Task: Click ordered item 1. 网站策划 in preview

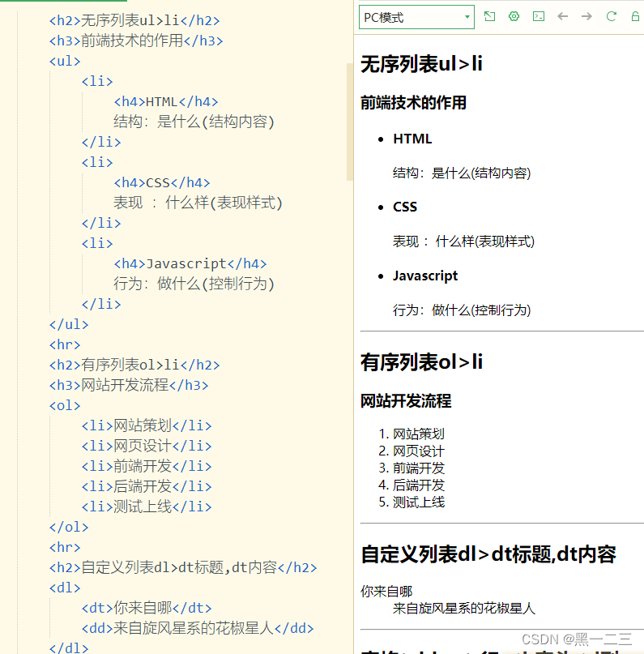Action: pyautogui.click(x=412, y=434)
